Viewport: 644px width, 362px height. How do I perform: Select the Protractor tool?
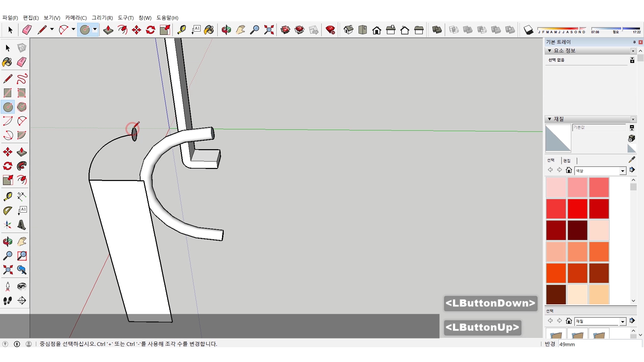coord(8,210)
